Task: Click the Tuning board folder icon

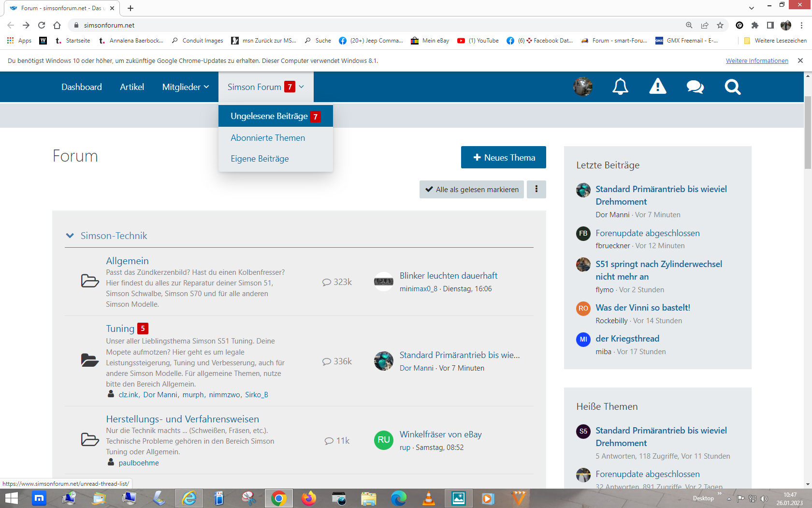Action: tap(90, 360)
